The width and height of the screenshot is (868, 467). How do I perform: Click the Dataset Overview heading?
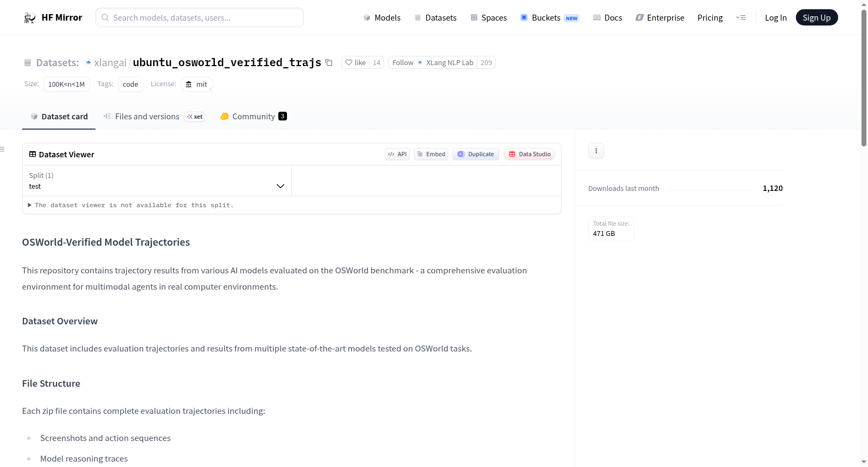[60, 321]
